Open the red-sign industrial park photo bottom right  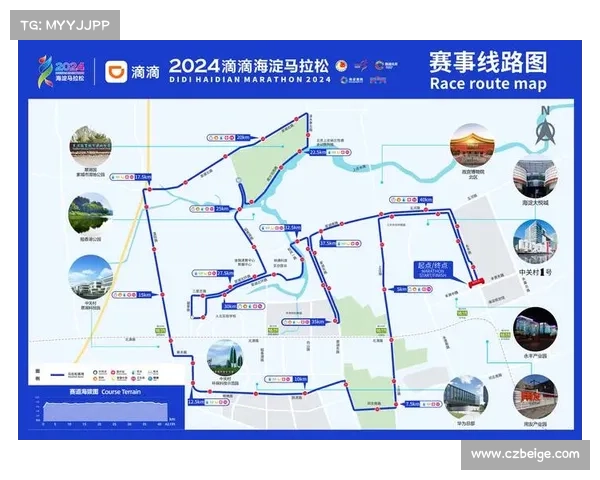535,398
